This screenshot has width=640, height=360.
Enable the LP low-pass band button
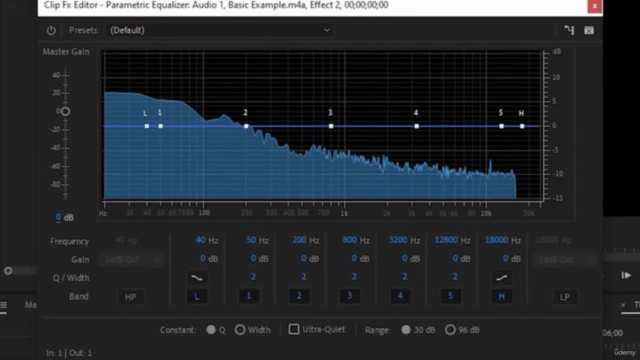565,297
